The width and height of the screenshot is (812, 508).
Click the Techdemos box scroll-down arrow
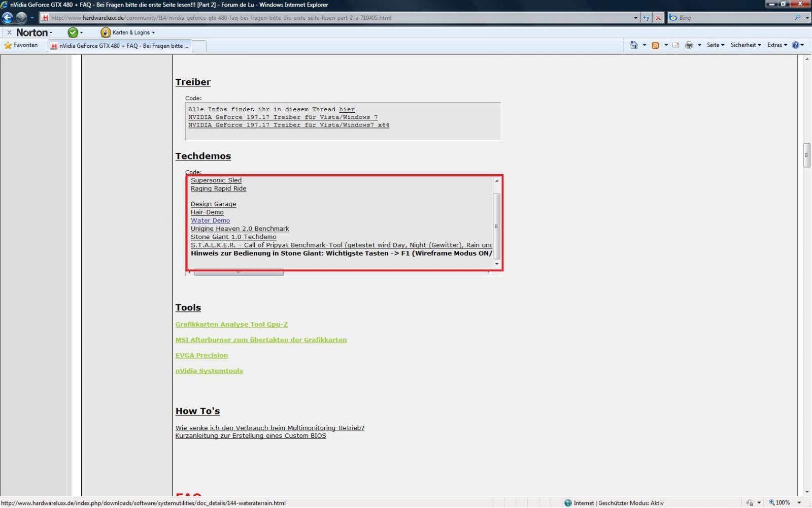(x=496, y=264)
